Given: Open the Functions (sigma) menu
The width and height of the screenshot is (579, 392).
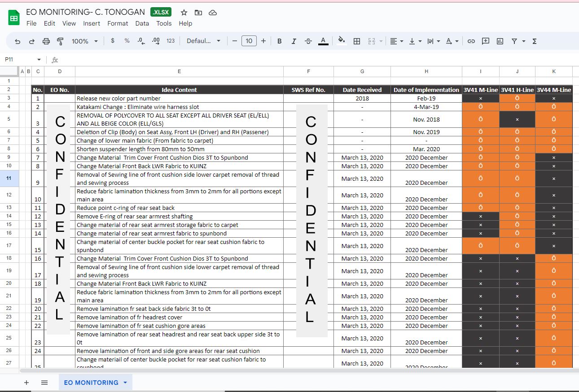Looking at the screenshot, I should tap(535, 41).
